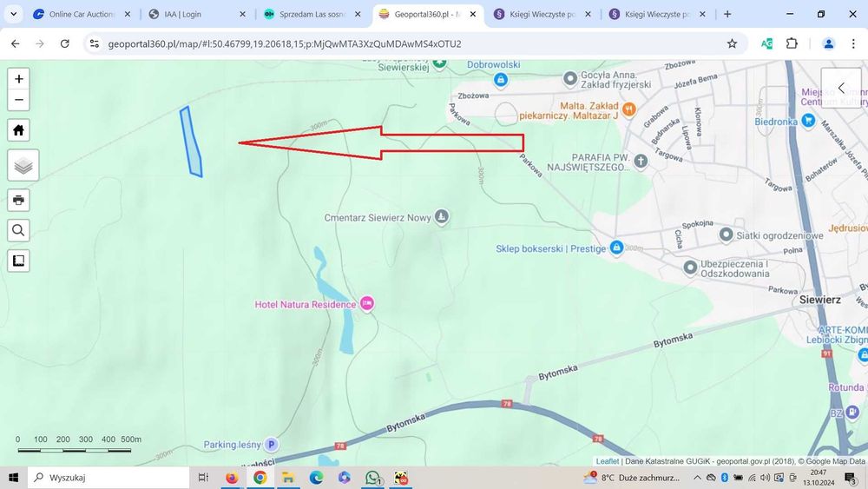This screenshot has height=489, width=868.
Task: Open the AG browser extension
Action: [766, 43]
